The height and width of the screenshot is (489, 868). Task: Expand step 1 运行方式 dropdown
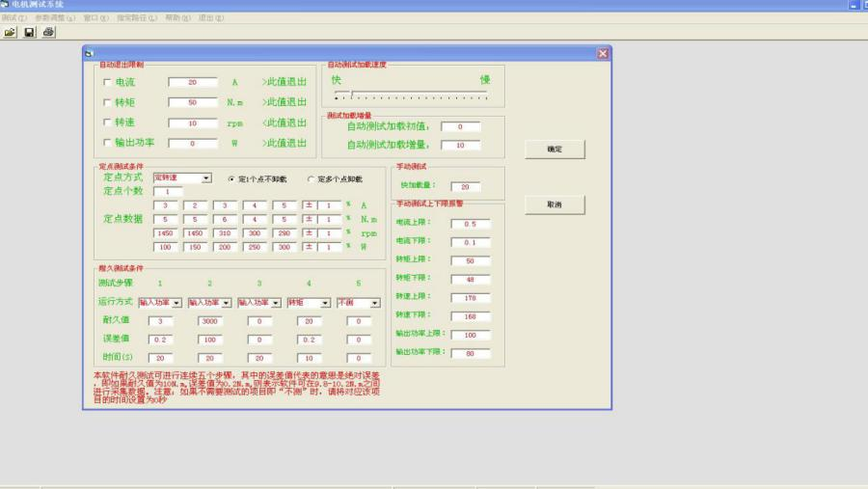point(176,303)
